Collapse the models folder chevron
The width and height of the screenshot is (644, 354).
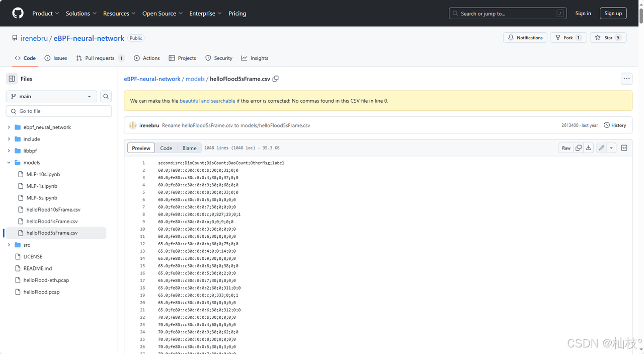click(x=9, y=163)
